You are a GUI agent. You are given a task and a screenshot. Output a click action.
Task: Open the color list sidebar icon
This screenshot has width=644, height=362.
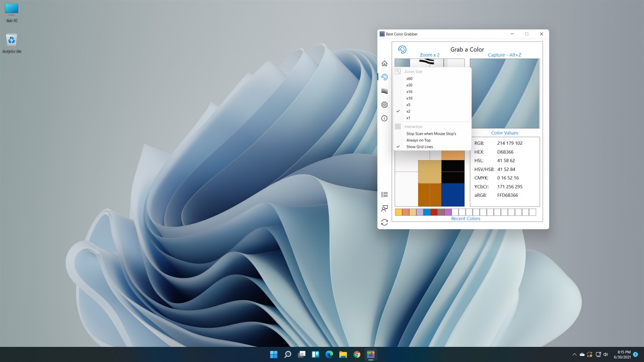(384, 194)
